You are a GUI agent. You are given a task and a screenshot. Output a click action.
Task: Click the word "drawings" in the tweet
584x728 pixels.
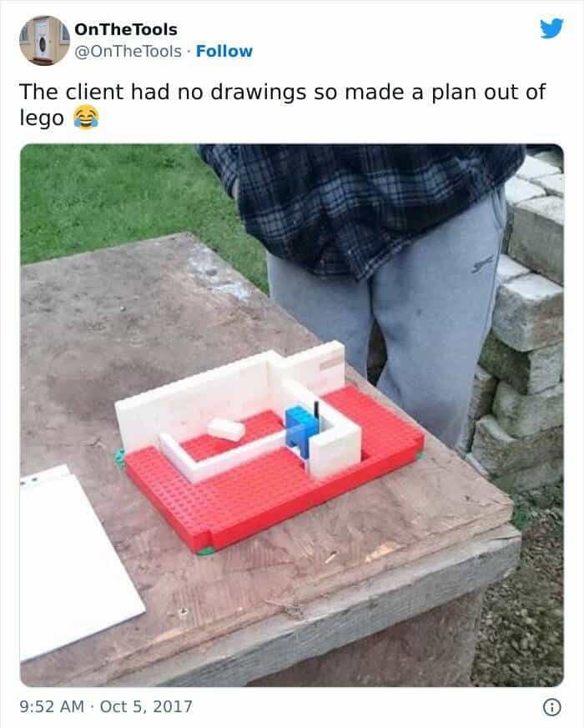tap(258, 93)
